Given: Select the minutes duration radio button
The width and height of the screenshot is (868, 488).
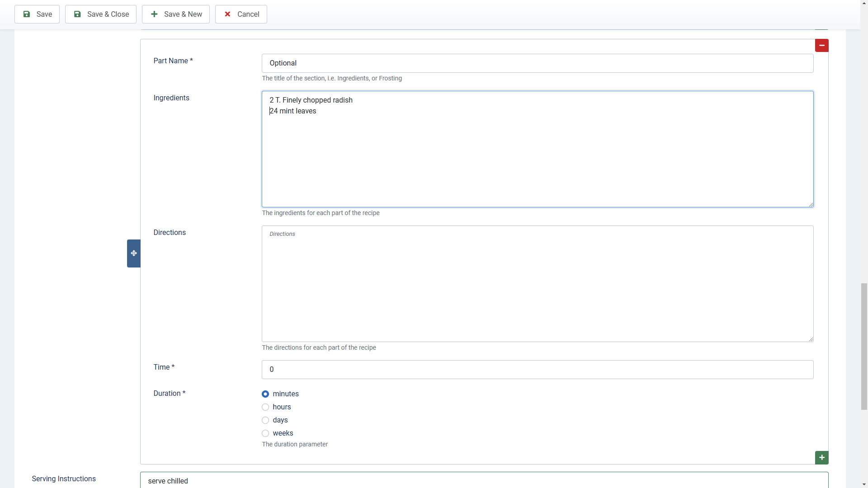Looking at the screenshot, I should tap(265, 394).
